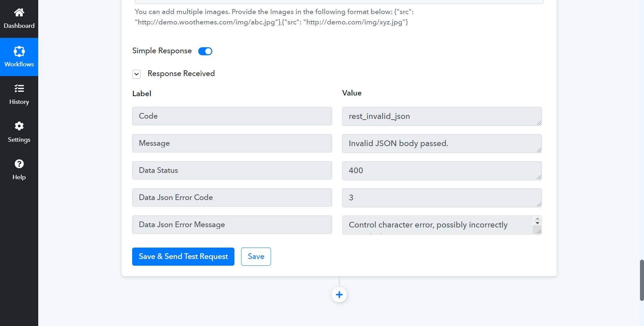Viewport: 644px width, 326px height.
Task: Open the Settings gear icon
Action: 19,126
